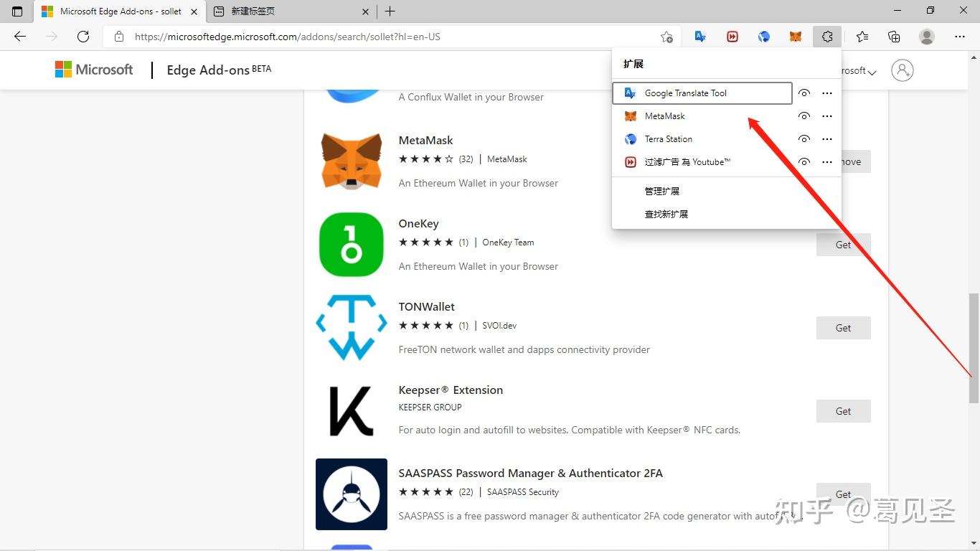Click the vertical page scrollbar thumb
Viewport: 980px width, 551px height.
point(974,347)
